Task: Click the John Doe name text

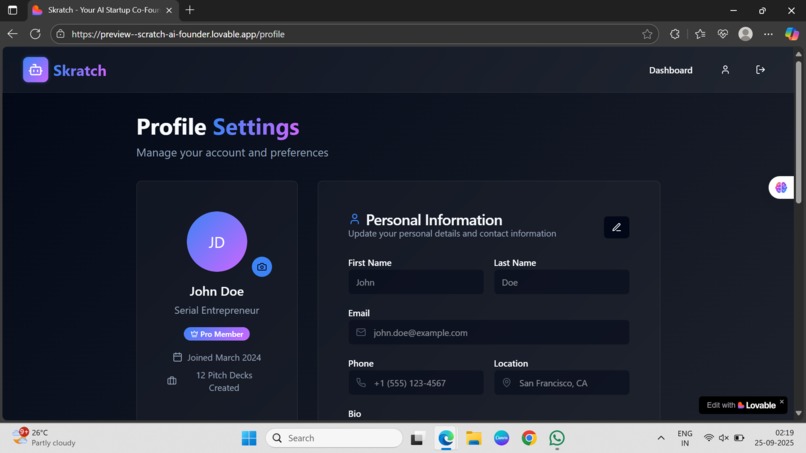Action: pos(216,292)
